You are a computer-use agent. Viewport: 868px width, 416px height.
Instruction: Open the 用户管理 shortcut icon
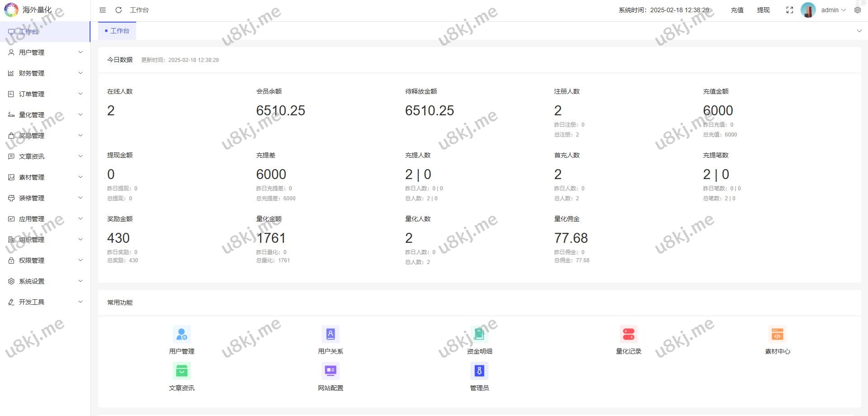(181, 335)
